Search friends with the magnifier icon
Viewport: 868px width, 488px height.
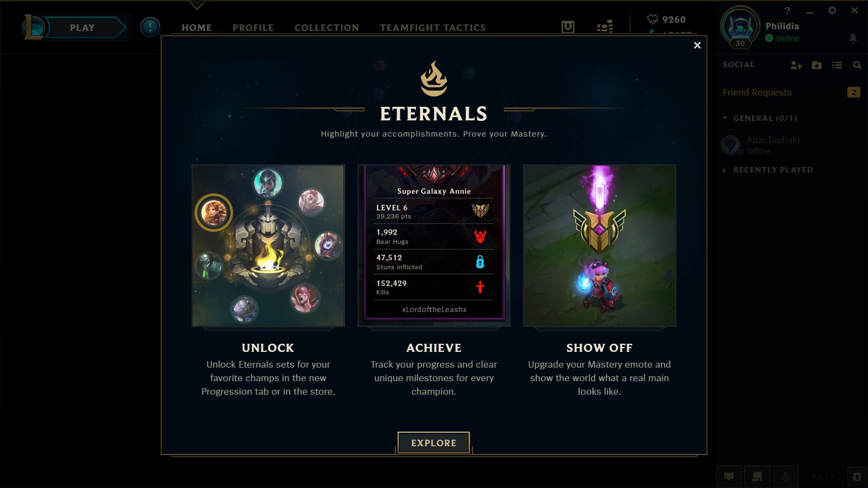(857, 65)
